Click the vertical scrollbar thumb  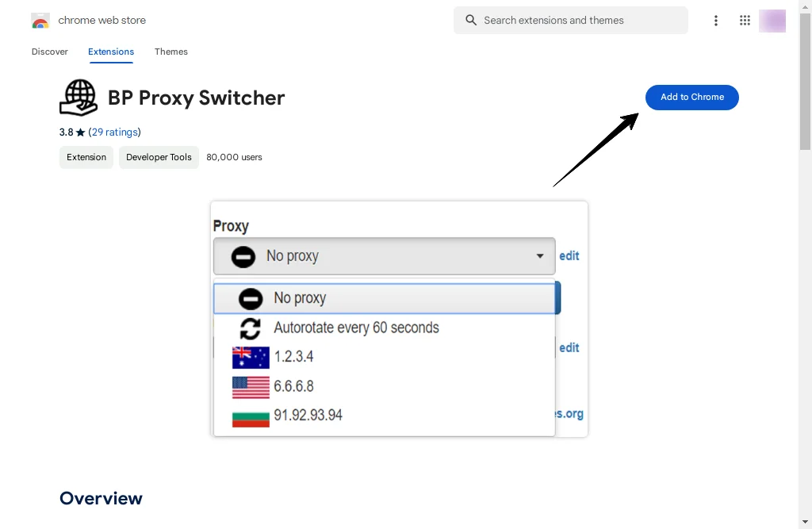click(x=806, y=82)
